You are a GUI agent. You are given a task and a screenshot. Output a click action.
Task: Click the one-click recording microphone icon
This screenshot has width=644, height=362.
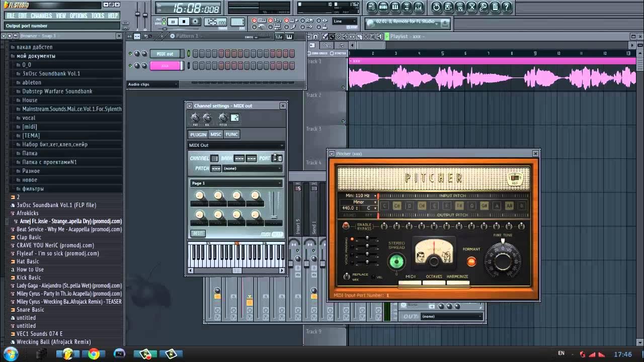tap(484, 7)
